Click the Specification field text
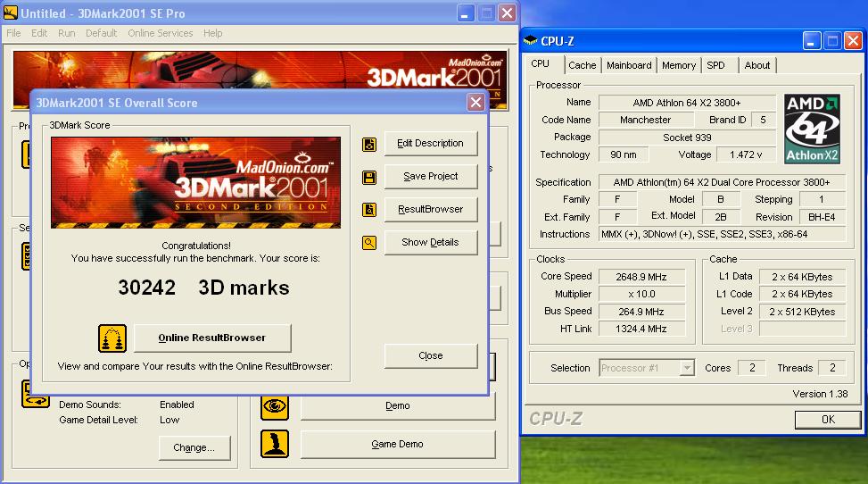Screen dimensions: 868x484 click(722, 182)
